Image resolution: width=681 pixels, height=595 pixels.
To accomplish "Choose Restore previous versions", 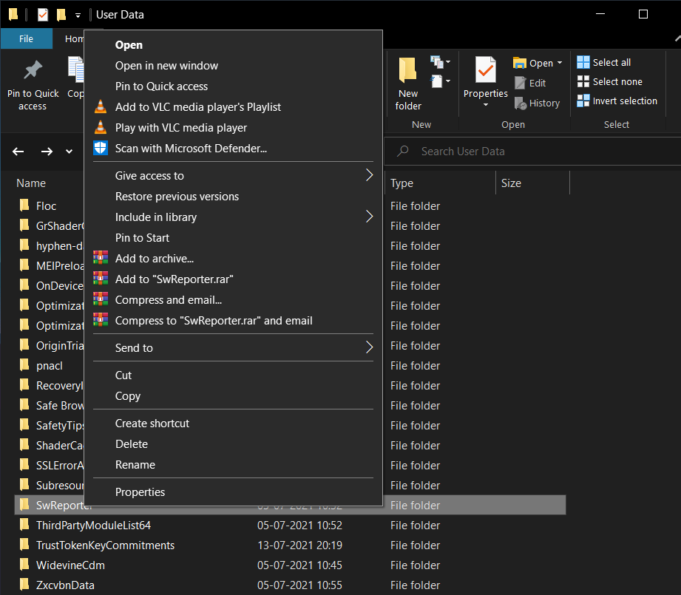I will (x=177, y=196).
